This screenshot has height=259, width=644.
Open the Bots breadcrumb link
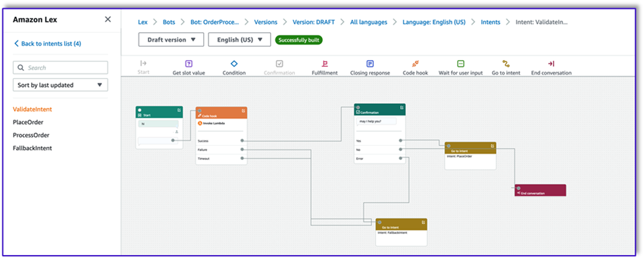pyautogui.click(x=169, y=22)
